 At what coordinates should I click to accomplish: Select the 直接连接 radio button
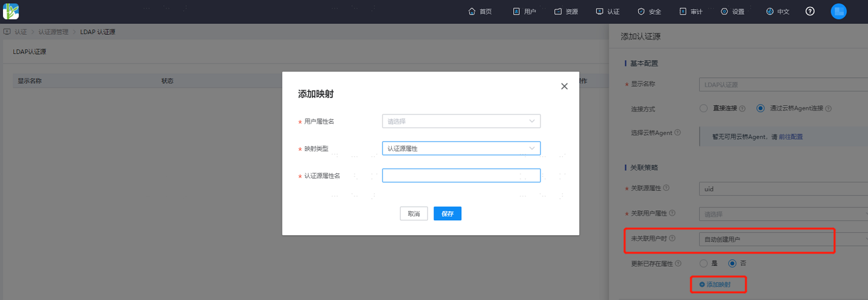tap(704, 108)
